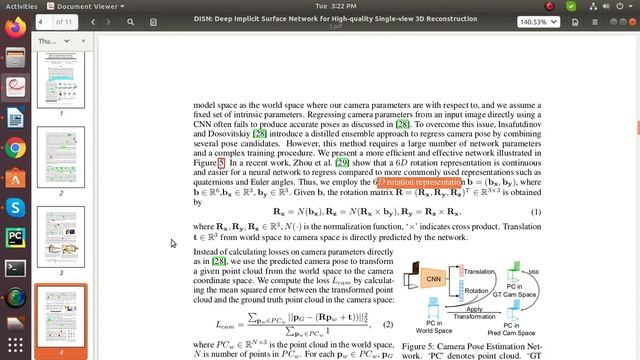
Task: Open the clock showing Tue 3:22 PM
Action: pos(336,6)
